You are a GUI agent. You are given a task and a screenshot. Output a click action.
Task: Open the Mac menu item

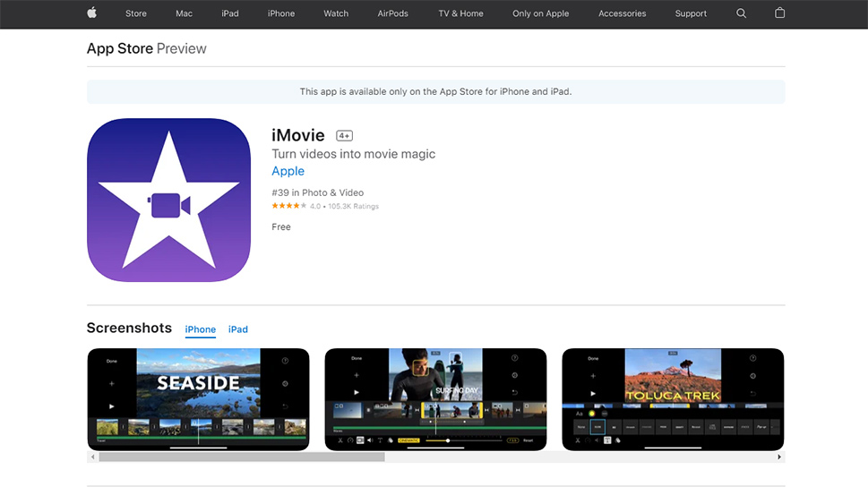184,13
